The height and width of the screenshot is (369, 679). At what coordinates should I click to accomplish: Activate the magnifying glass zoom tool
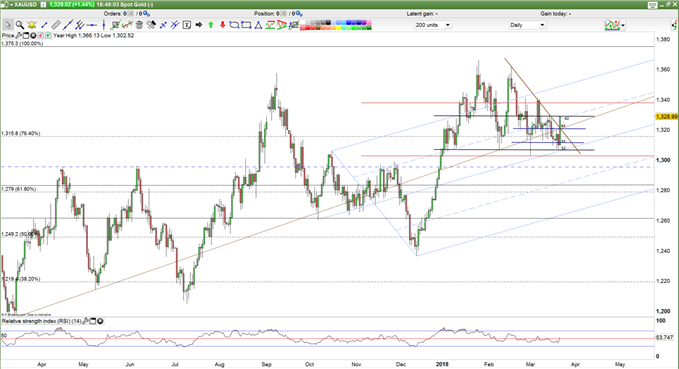coord(20,25)
